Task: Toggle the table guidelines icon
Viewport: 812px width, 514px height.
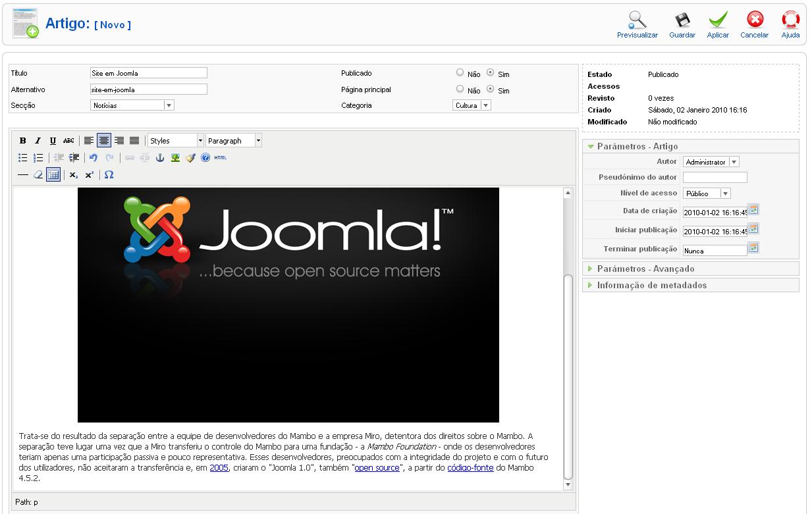Action: pos(53,175)
